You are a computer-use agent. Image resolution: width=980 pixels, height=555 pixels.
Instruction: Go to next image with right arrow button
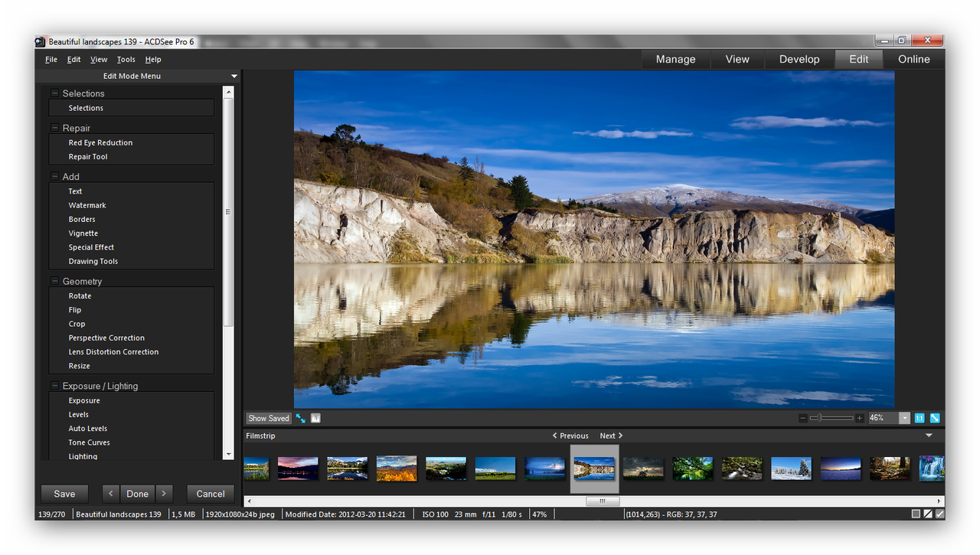point(163,494)
